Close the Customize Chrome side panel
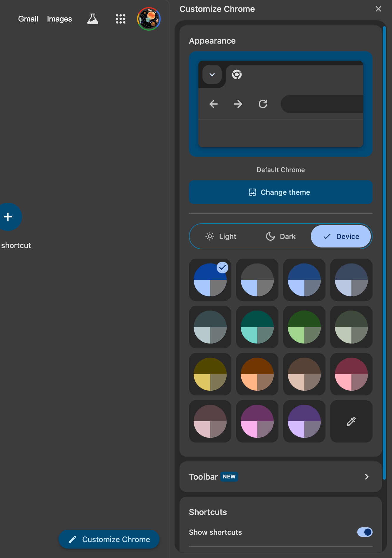 pyautogui.click(x=378, y=9)
